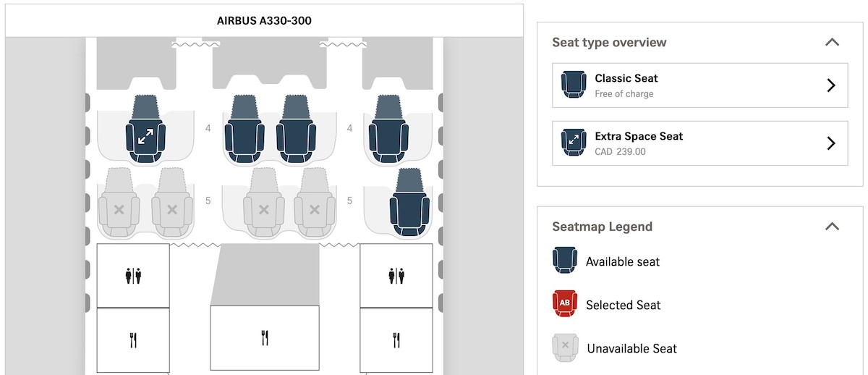Screen dimensions: 868x375
Task: Click the left galley fork-and-knife icon
Action: tap(133, 340)
